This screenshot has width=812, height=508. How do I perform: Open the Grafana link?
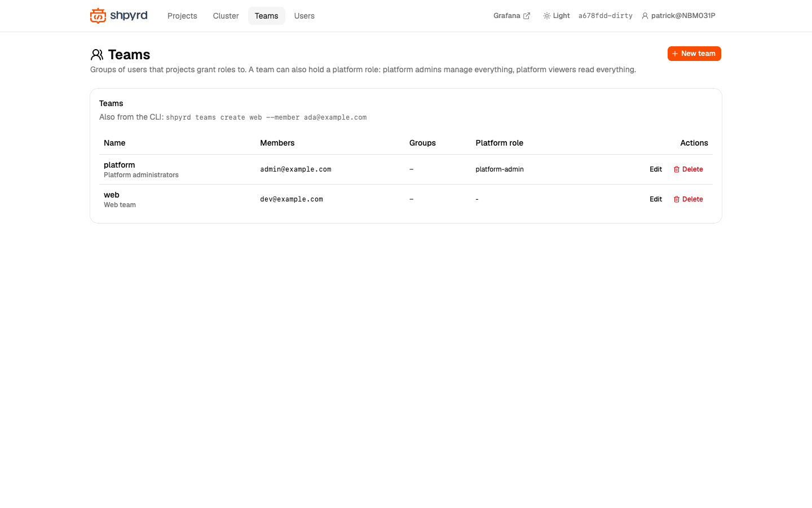(x=511, y=16)
